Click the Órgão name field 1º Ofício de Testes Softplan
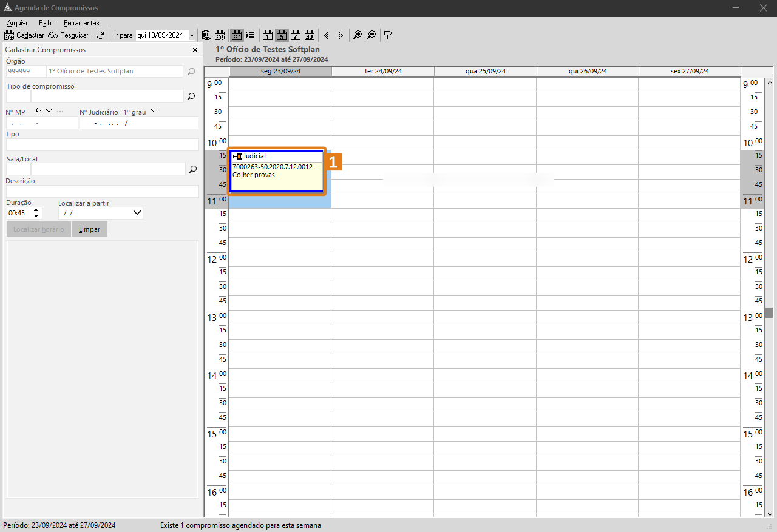Viewport: 777px width, 532px height. pyautogui.click(x=115, y=72)
